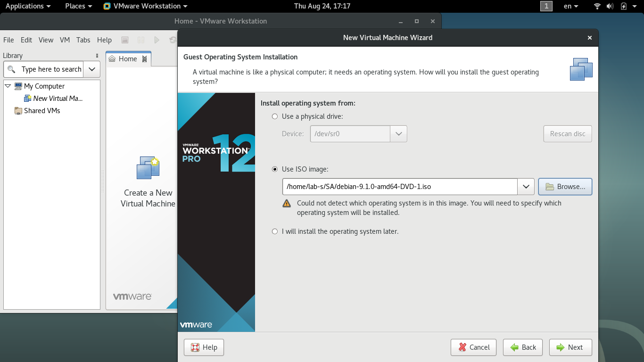The image size is (644, 362).
Task: Open the ISO image path dropdown
Action: tap(526, 187)
